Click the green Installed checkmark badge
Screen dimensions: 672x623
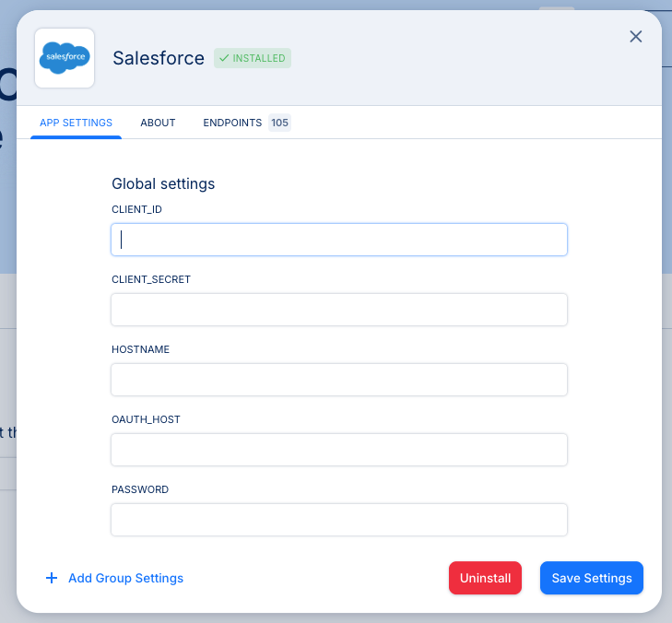(x=253, y=58)
